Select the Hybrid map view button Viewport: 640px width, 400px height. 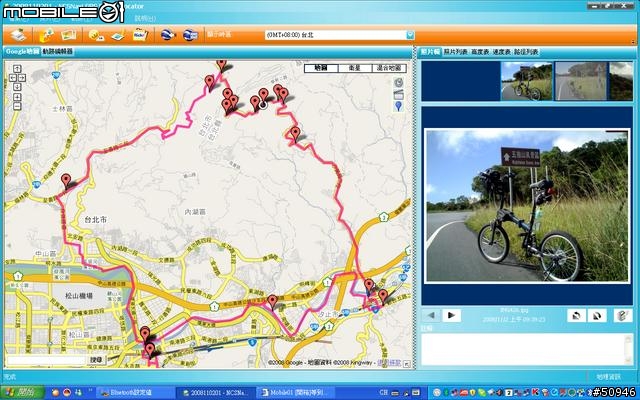[x=389, y=68]
